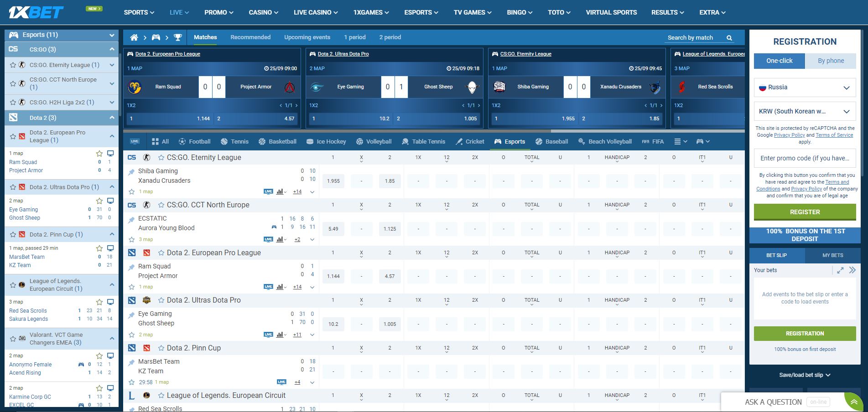Open the CASINO top menu

tap(263, 12)
